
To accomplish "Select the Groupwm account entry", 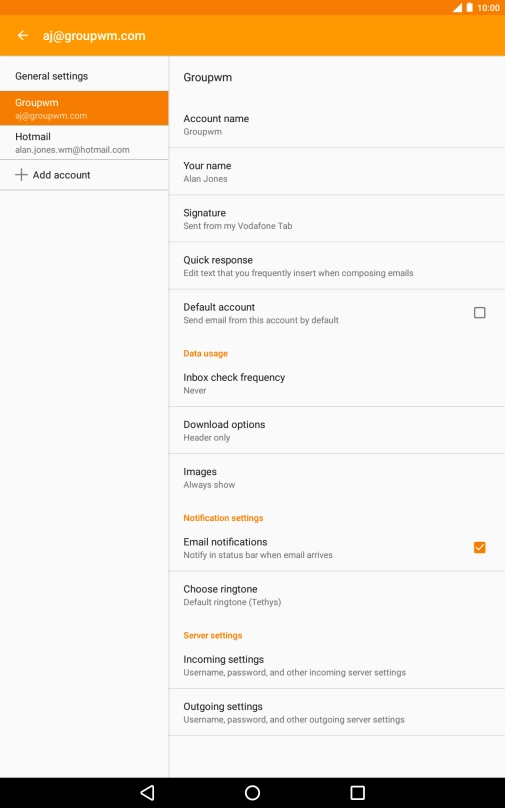I will pos(84,108).
